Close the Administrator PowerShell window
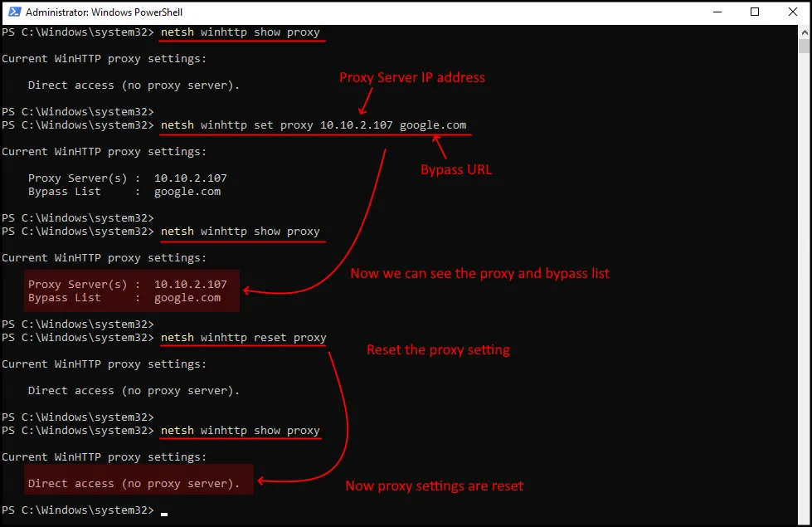 [792, 12]
